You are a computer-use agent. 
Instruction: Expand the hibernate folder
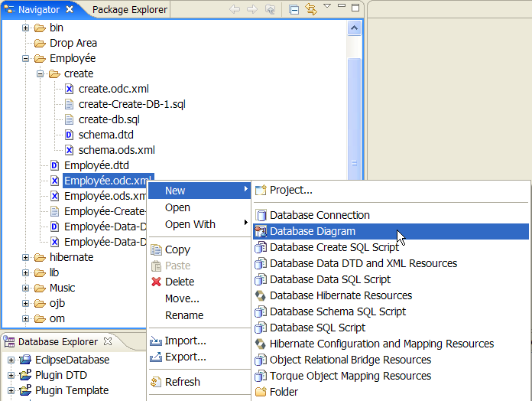25,257
